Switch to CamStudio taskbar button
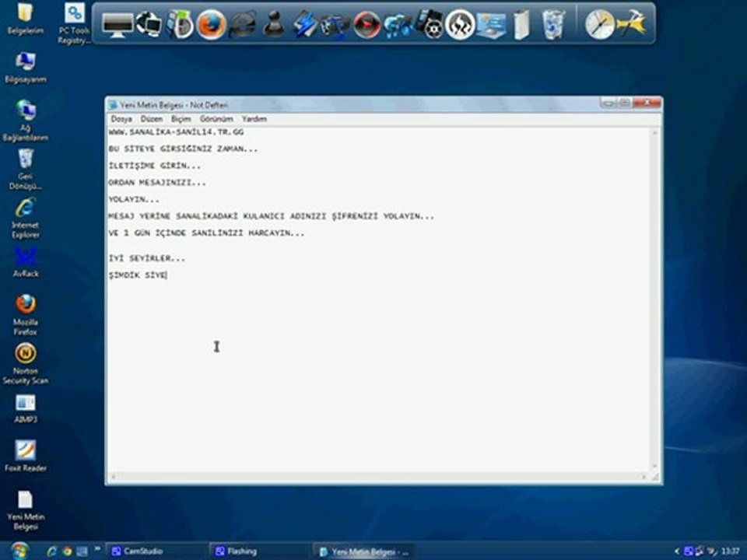This screenshot has width=747, height=560. click(156, 551)
